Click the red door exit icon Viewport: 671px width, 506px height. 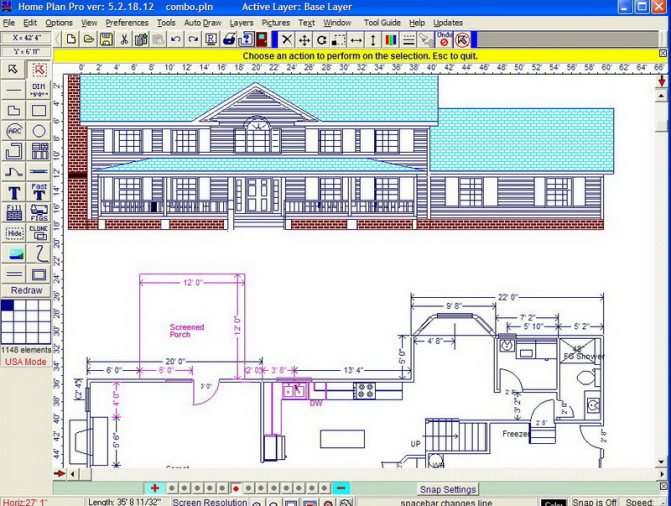[x=261, y=40]
